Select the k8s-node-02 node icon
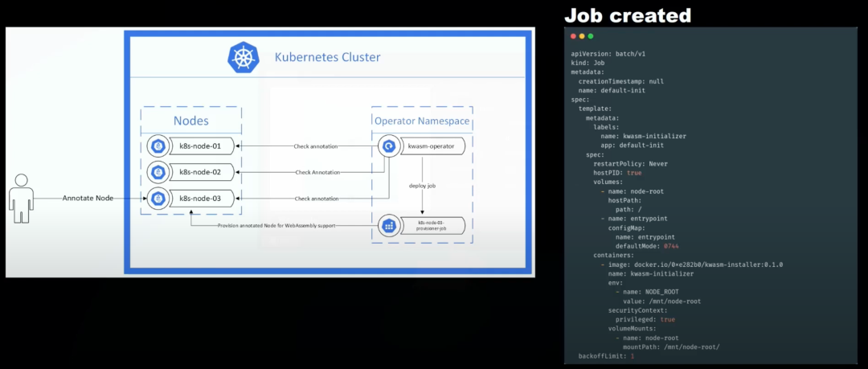Viewport: 868px width, 369px height. [158, 172]
